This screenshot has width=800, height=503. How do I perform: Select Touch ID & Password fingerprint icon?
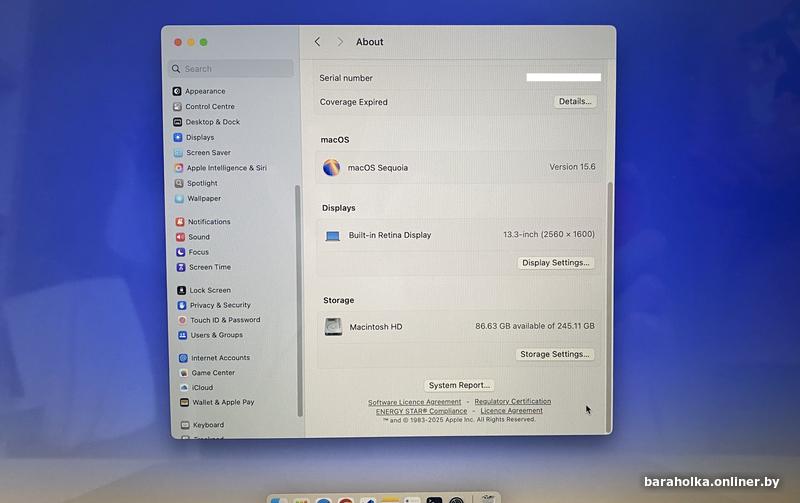[x=182, y=320]
